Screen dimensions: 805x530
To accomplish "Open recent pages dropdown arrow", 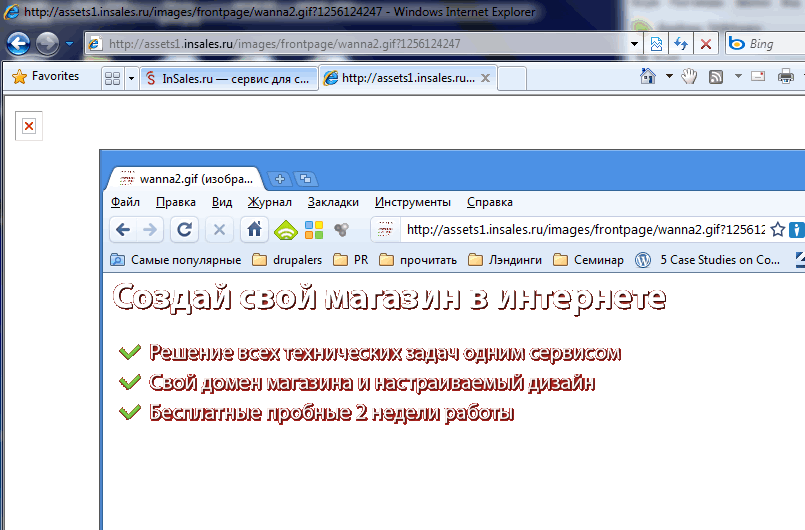I will point(69,44).
